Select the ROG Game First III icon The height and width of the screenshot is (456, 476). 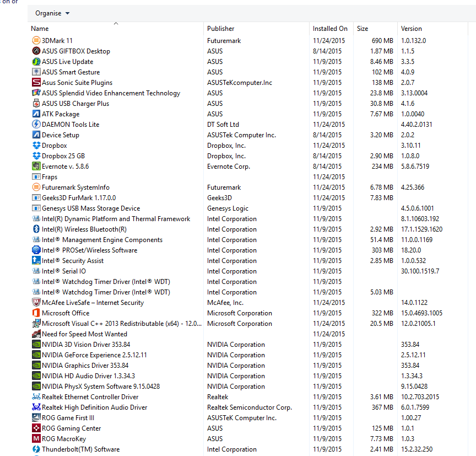tap(36, 418)
